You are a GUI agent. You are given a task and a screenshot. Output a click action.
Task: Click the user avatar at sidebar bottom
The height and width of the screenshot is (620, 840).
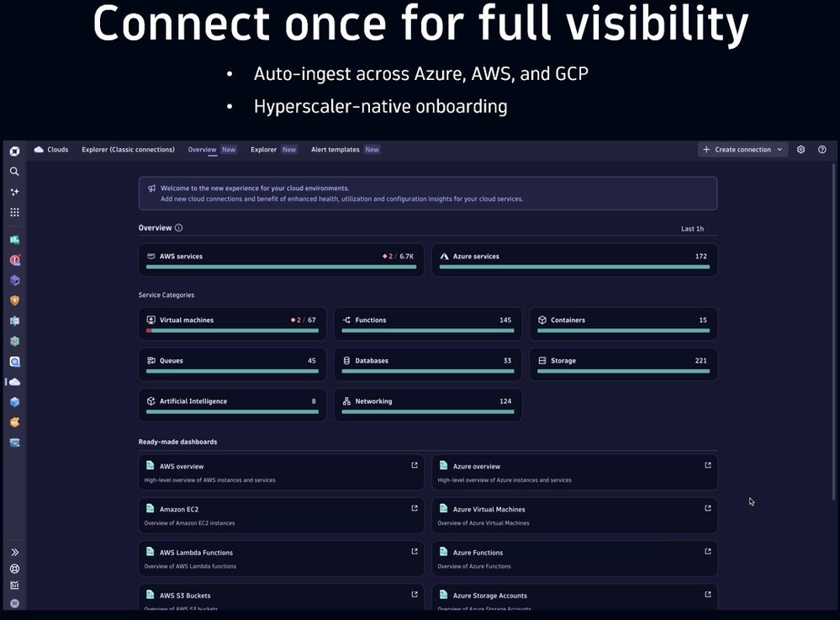click(x=14, y=603)
